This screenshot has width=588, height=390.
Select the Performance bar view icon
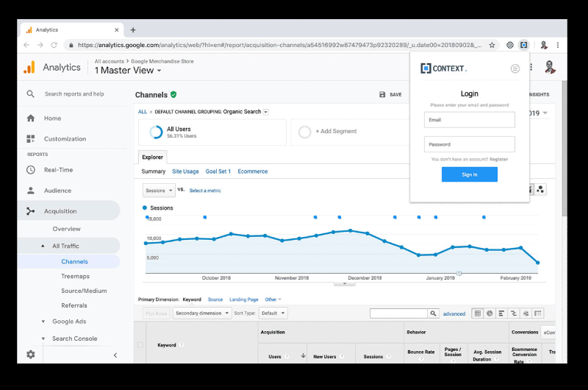click(501, 313)
